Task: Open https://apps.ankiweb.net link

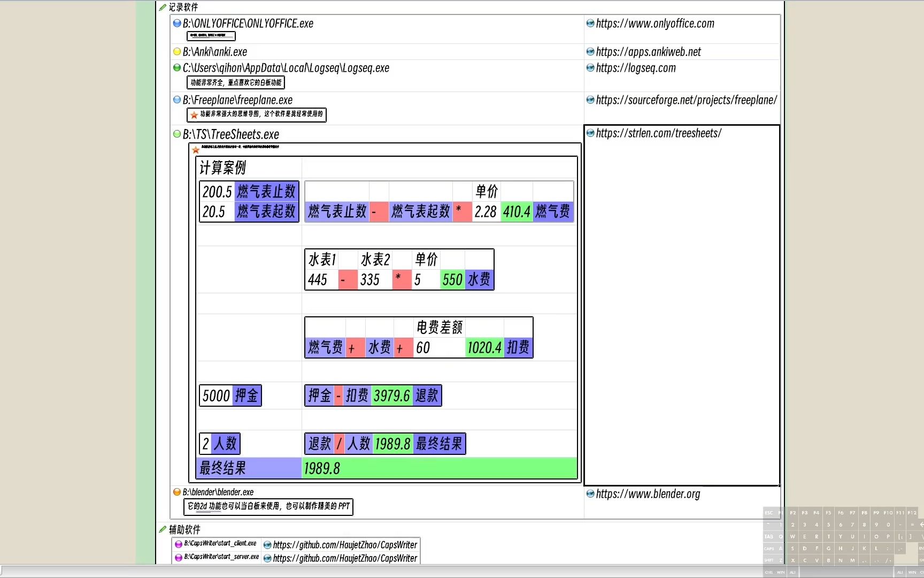Action: click(x=648, y=52)
